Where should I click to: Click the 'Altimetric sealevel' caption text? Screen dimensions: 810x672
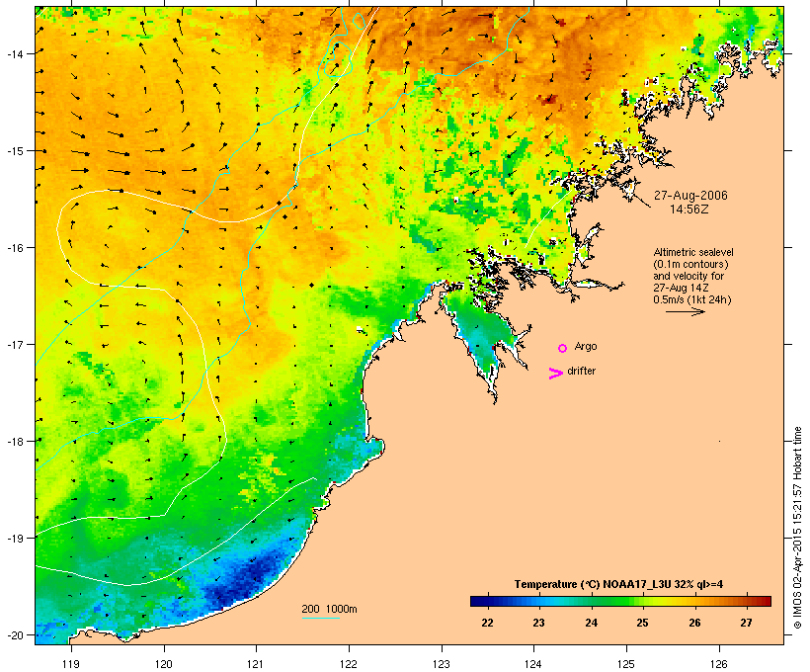click(x=693, y=252)
